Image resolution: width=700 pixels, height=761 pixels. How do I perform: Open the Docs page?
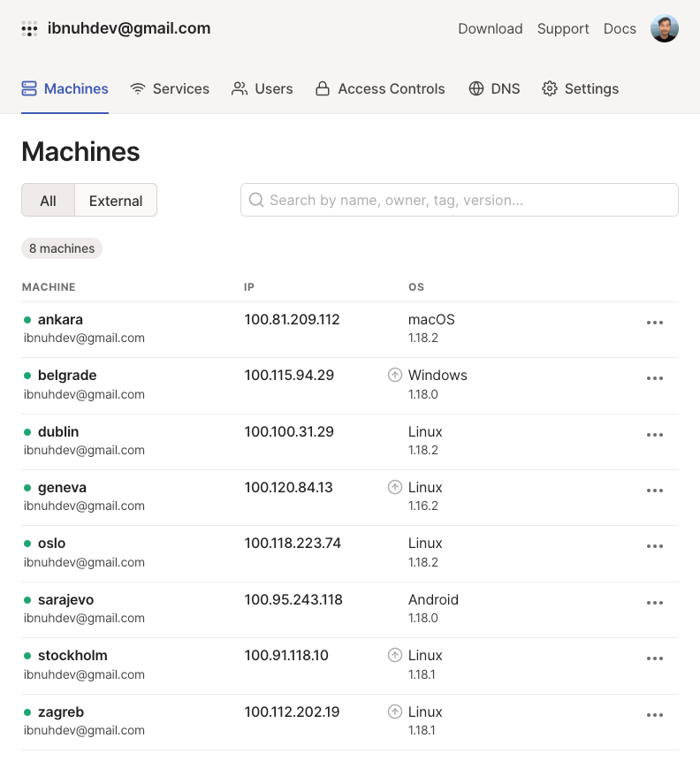[x=620, y=28]
